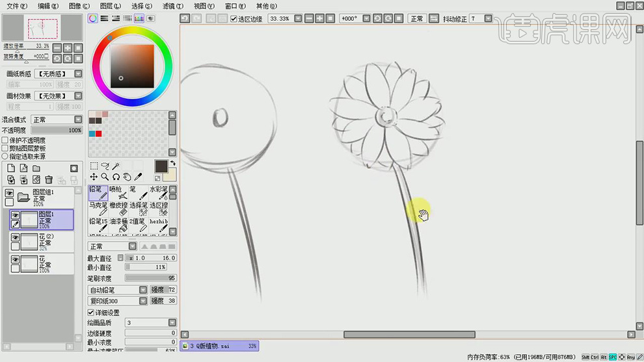Select the rectangular selection tool
644x362 pixels.
click(x=94, y=166)
